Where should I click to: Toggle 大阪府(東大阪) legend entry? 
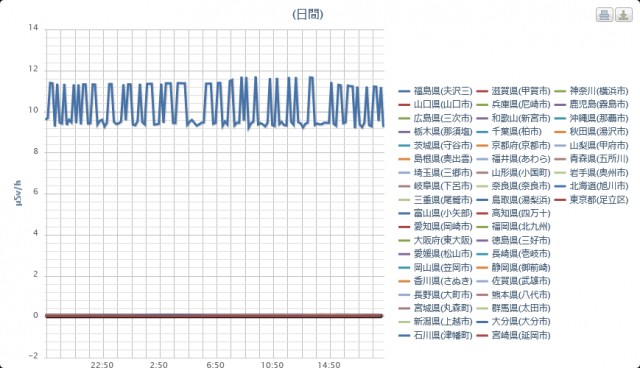436,240
